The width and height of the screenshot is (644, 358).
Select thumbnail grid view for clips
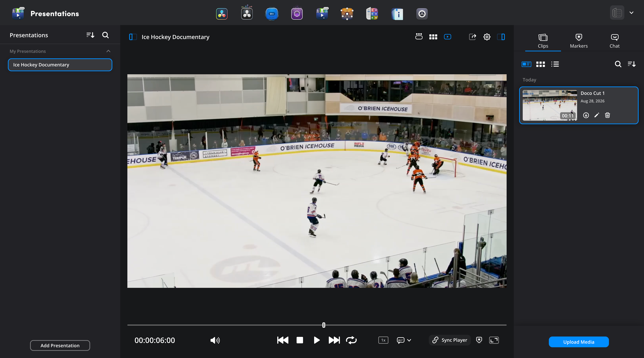[x=540, y=64]
